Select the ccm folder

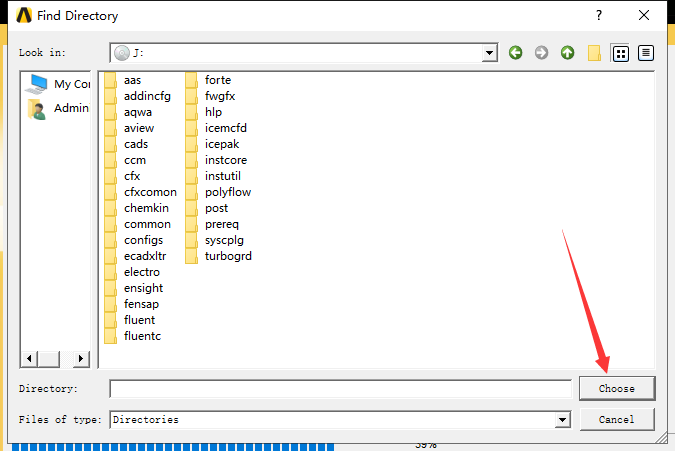pyautogui.click(x=125, y=160)
